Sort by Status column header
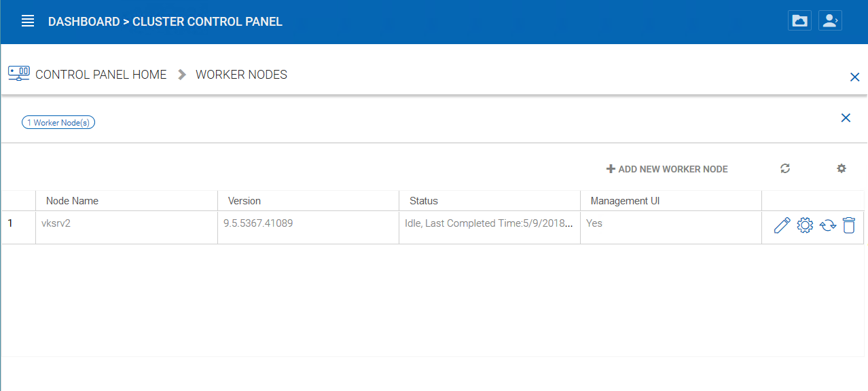The width and height of the screenshot is (868, 391). 490,201
